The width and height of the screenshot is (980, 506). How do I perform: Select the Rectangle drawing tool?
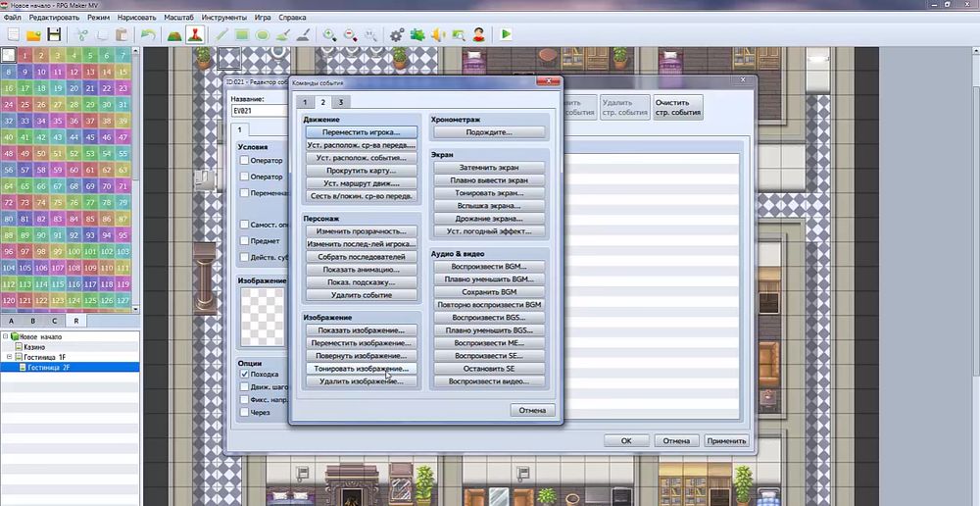point(241,35)
